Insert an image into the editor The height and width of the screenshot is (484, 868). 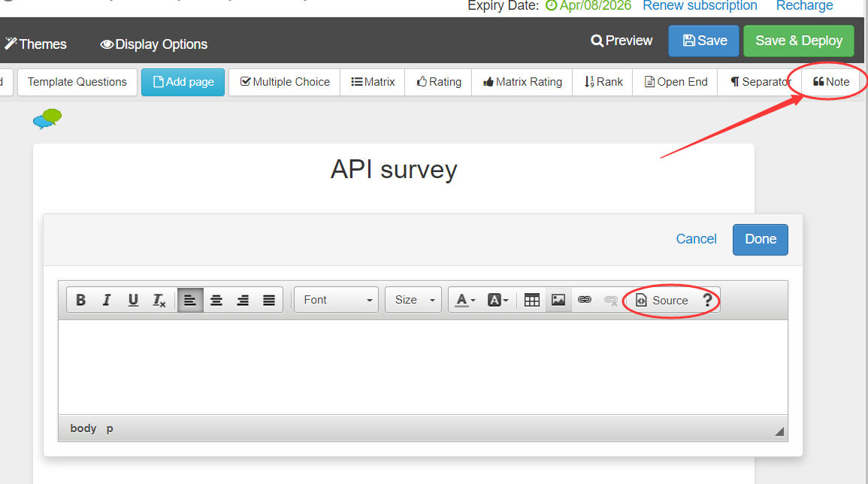(558, 300)
